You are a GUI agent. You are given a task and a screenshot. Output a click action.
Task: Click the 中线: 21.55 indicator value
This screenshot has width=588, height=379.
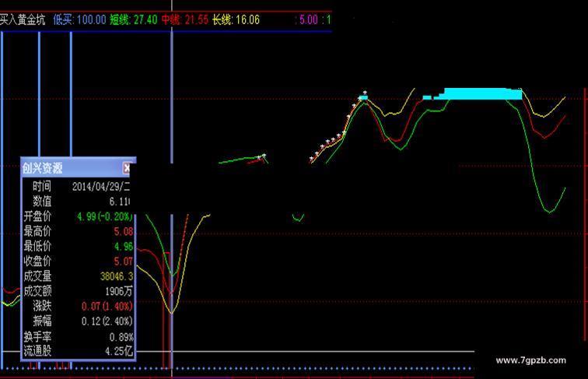pyautogui.click(x=185, y=19)
